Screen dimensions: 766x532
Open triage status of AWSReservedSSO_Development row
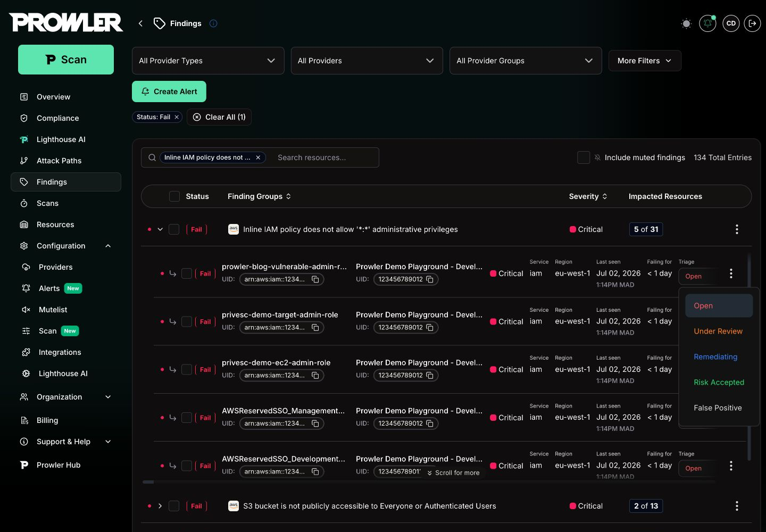point(697,468)
